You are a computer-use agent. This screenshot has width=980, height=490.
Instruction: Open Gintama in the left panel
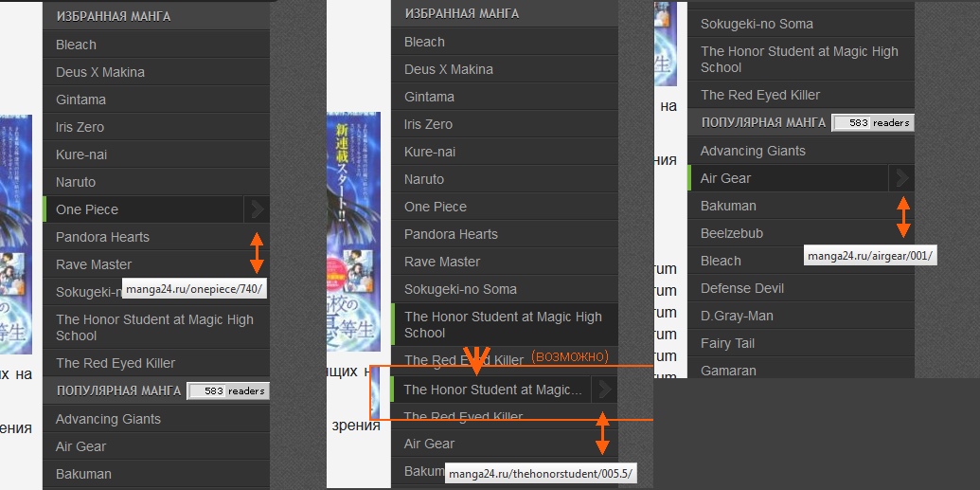tap(156, 100)
